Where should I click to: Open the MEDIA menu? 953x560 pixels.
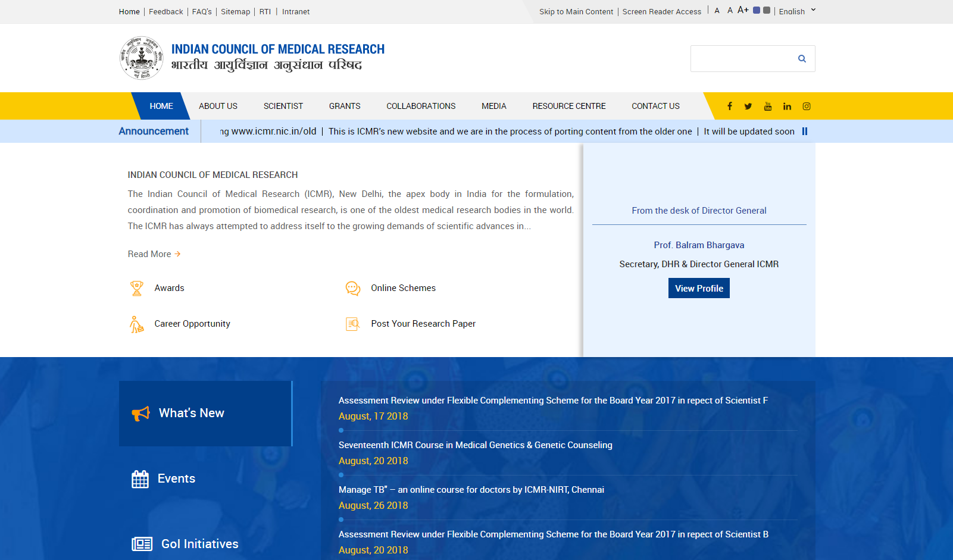pos(494,106)
